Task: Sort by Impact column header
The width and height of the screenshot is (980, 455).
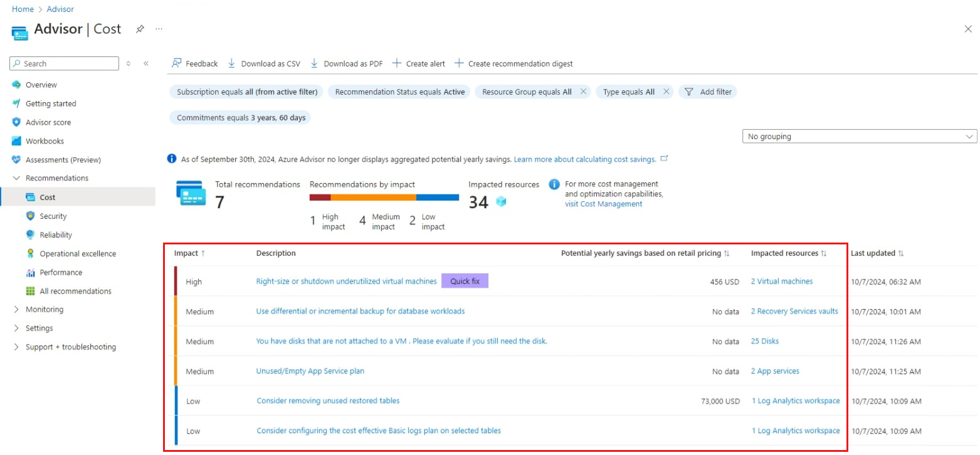Action: pos(190,253)
